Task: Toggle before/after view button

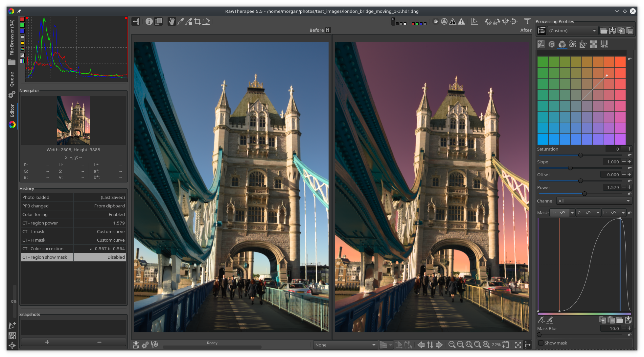Action: coord(158,22)
